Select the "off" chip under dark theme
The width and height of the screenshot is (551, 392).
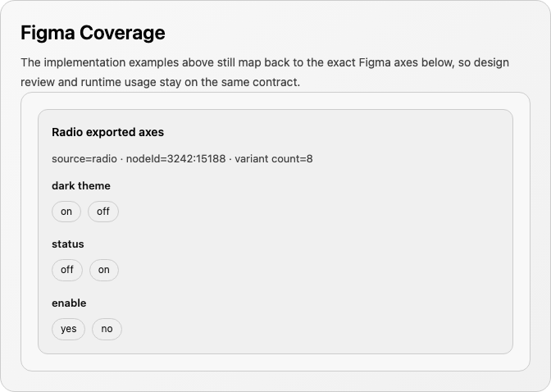(103, 212)
